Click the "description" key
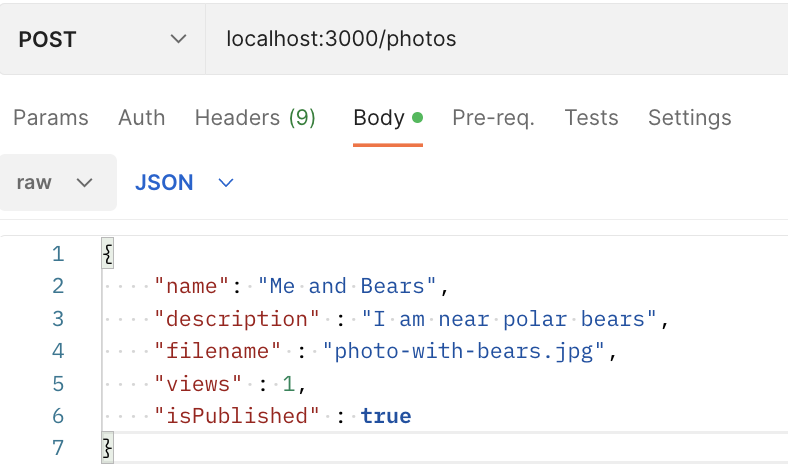Image resolution: width=788 pixels, height=472 pixels. tap(237, 320)
